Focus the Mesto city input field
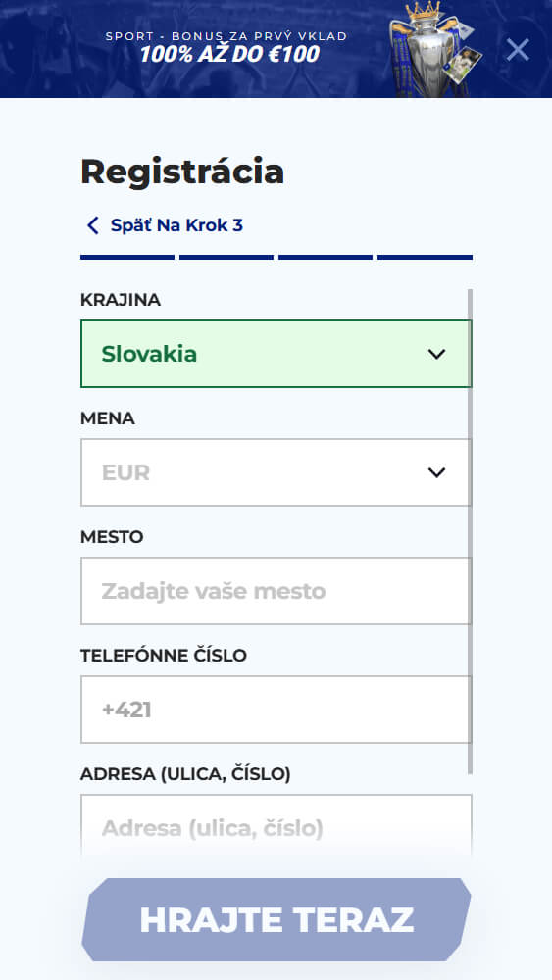552x980 pixels. pyautogui.click(x=276, y=591)
